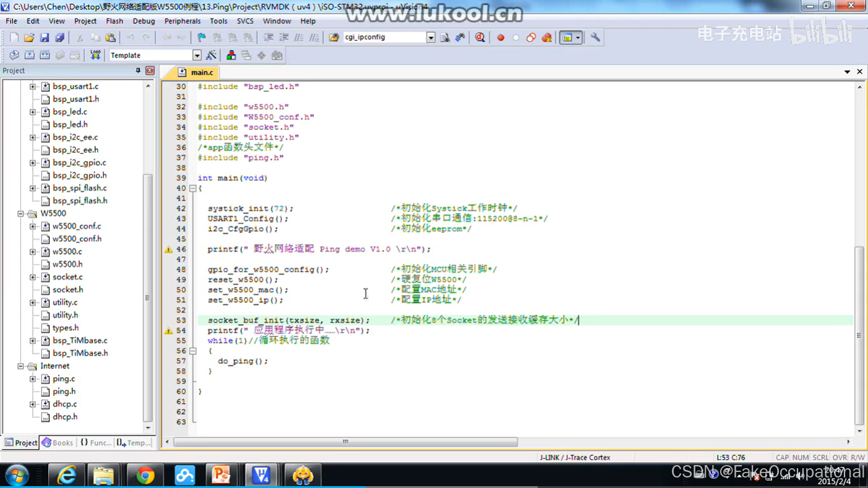Open the window layout dropdown arrow
Image resolution: width=868 pixels, height=488 pixels.
pos(578,38)
